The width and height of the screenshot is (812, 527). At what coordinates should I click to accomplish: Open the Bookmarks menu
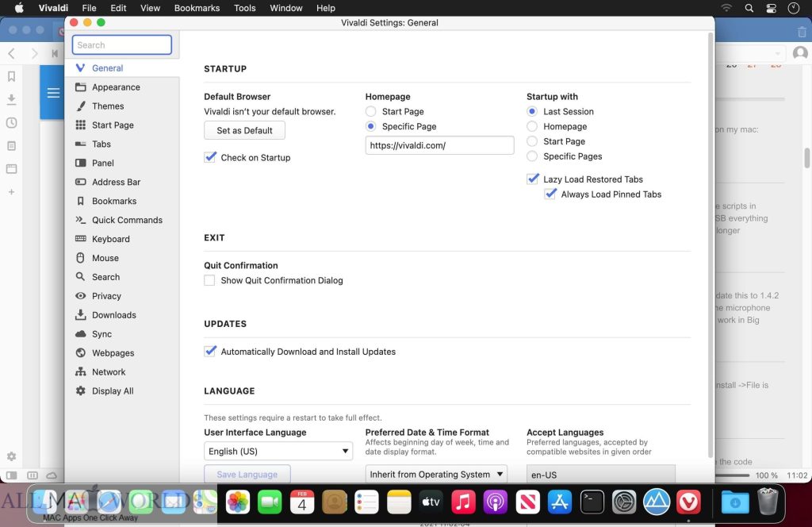[197, 8]
